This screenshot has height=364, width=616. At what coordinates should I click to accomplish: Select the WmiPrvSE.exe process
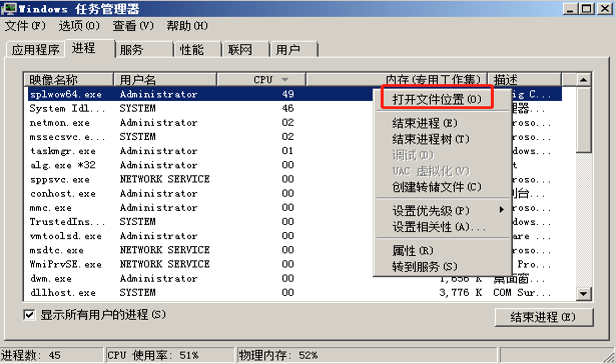(66, 264)
